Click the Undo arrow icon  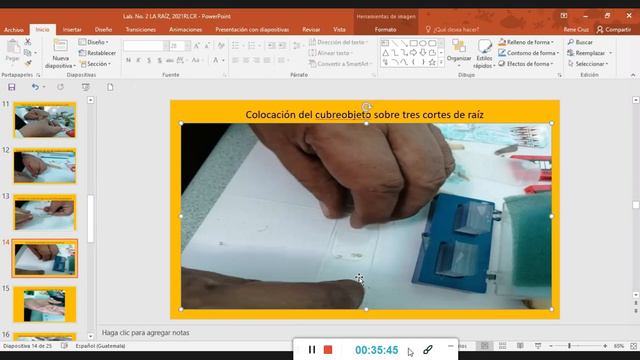(x=35, y=87)
